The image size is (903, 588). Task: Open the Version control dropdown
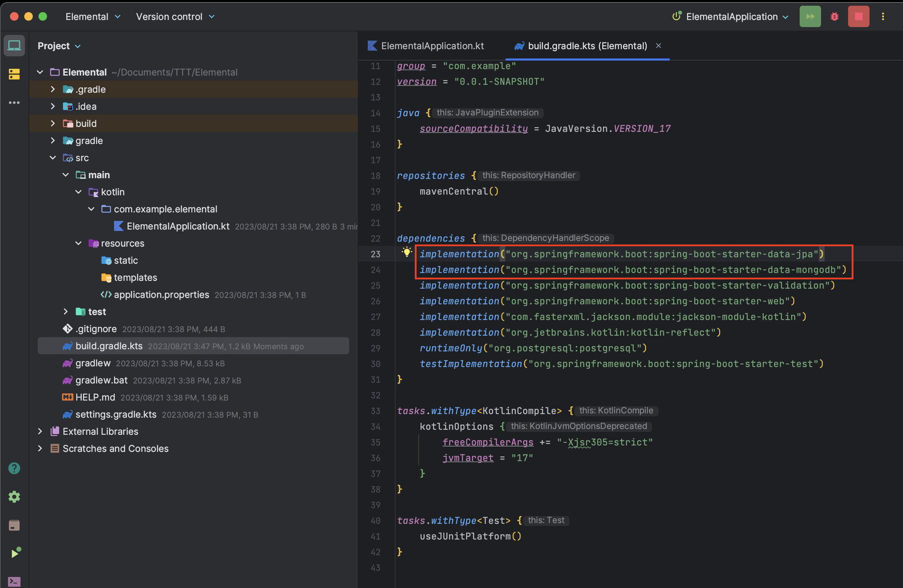point(175,17)
